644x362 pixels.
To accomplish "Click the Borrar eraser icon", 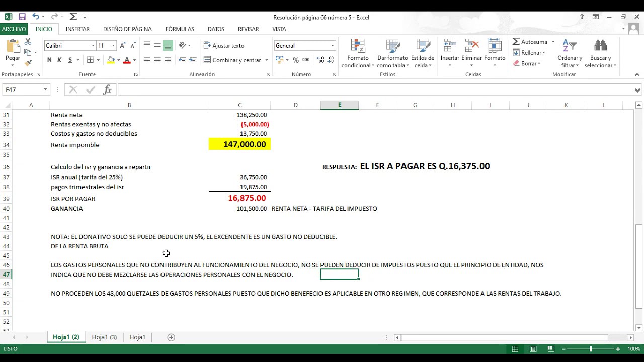I will (516, 63).
